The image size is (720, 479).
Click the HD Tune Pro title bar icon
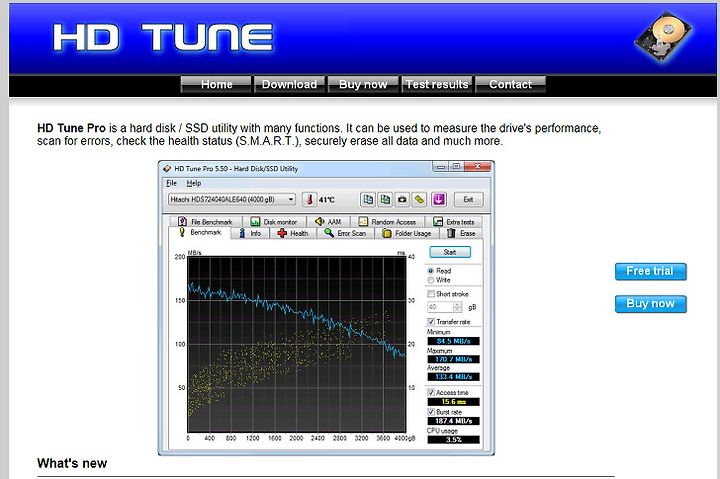click(168, 169)
